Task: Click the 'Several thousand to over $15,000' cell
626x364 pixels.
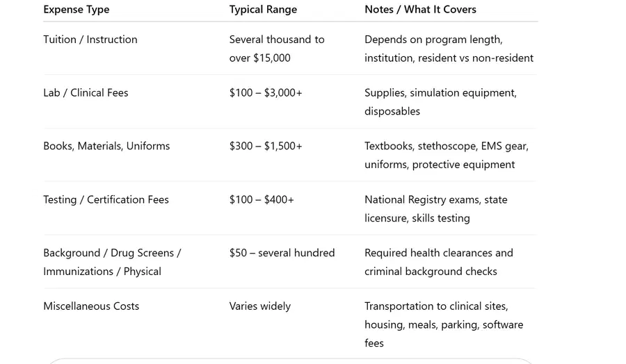Action: pos(277,49)
